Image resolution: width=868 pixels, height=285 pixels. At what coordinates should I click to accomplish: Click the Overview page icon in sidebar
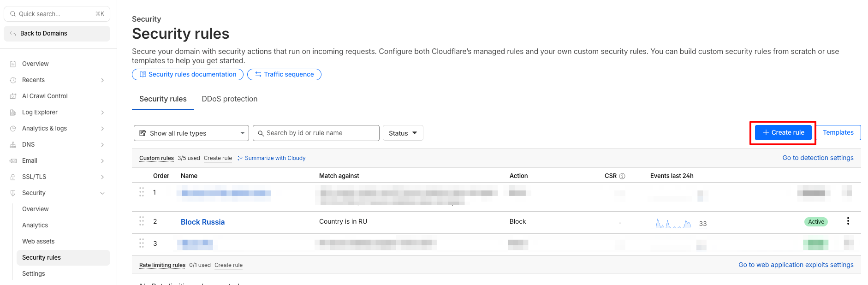pyautogui.click(x=13, y=64)
